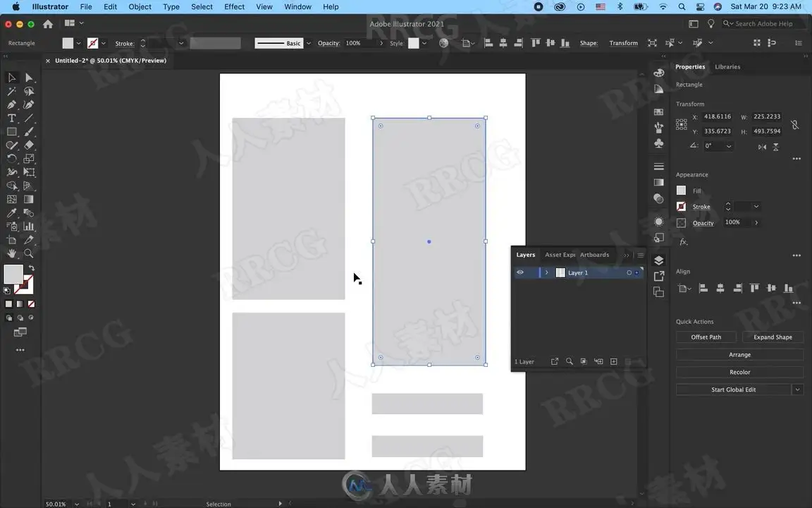Toggle Layer 1 visibility eye
The height and width of the screenshot is (508, 812).
520,272
